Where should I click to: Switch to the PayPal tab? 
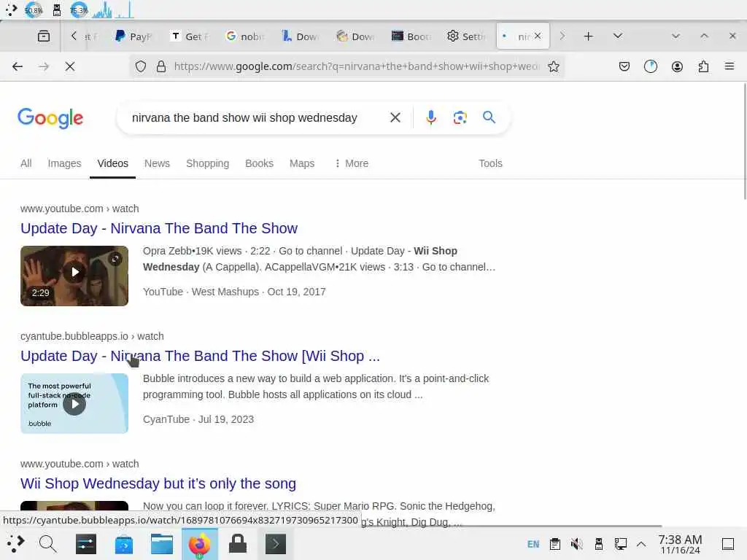[x=134, y=36]
